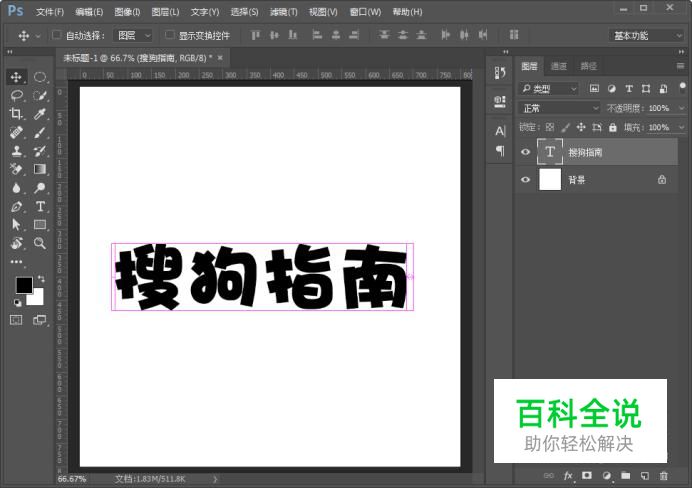Select the Quick Selection tool
692x488 pixels.
[40, 95]
